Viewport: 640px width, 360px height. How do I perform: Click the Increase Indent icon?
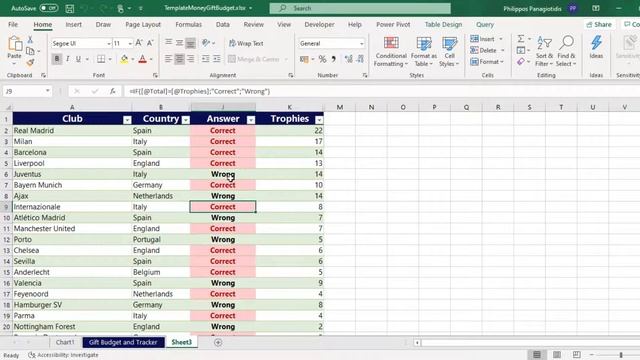217,59
